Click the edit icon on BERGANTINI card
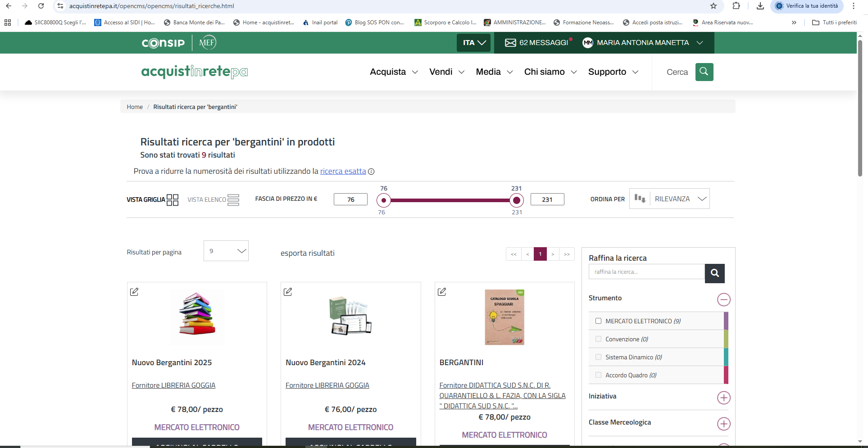868x448 pixels. 442,292
